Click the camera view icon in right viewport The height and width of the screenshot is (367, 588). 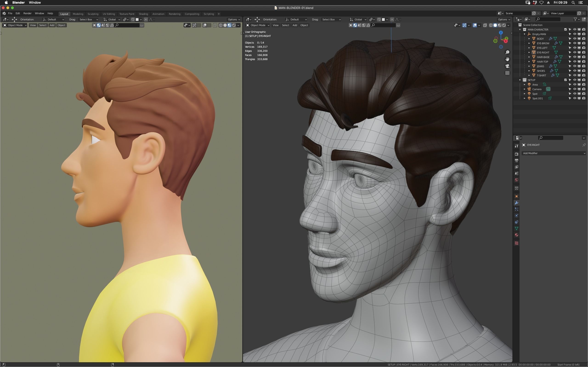point(507,66)
